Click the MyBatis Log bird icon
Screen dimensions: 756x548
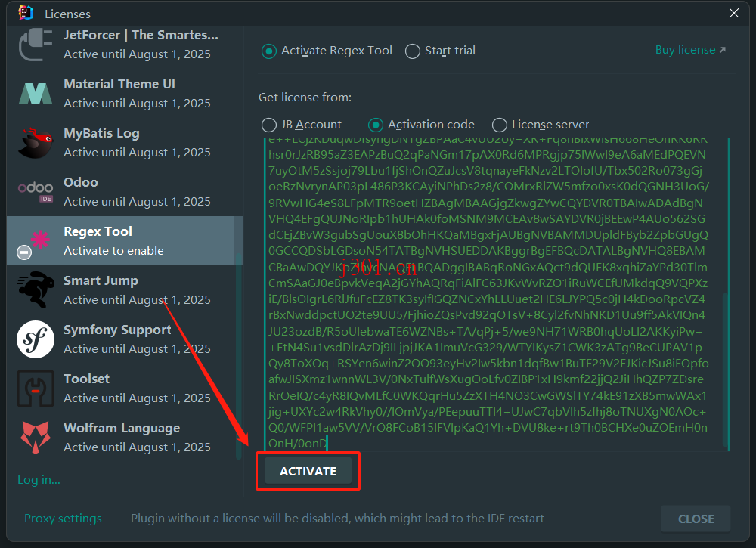[36, 143]
